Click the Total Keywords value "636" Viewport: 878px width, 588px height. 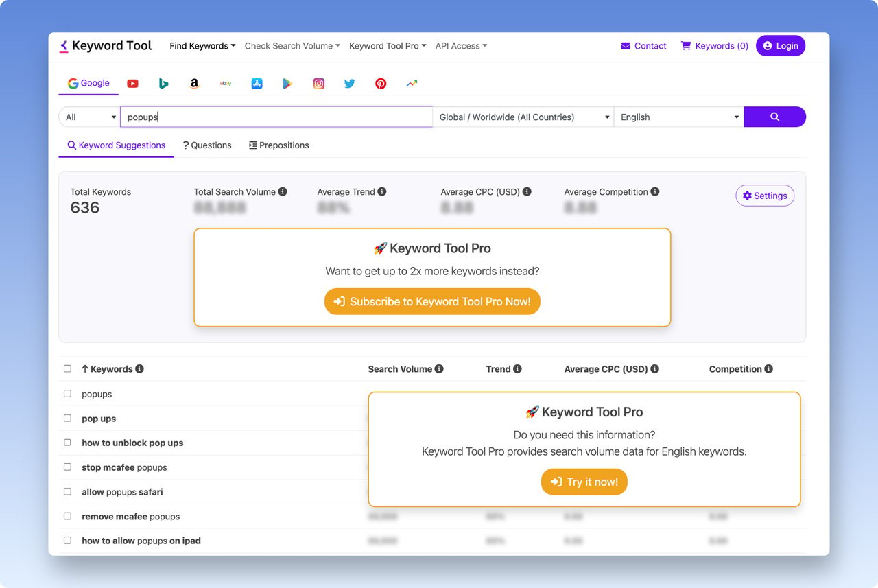pos(85,208)
